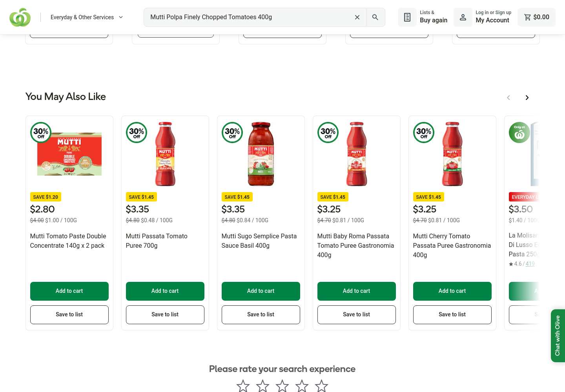This screenshot has height=392, width=565.
Task: Clear the search field text
Action: tap(357, 17)
